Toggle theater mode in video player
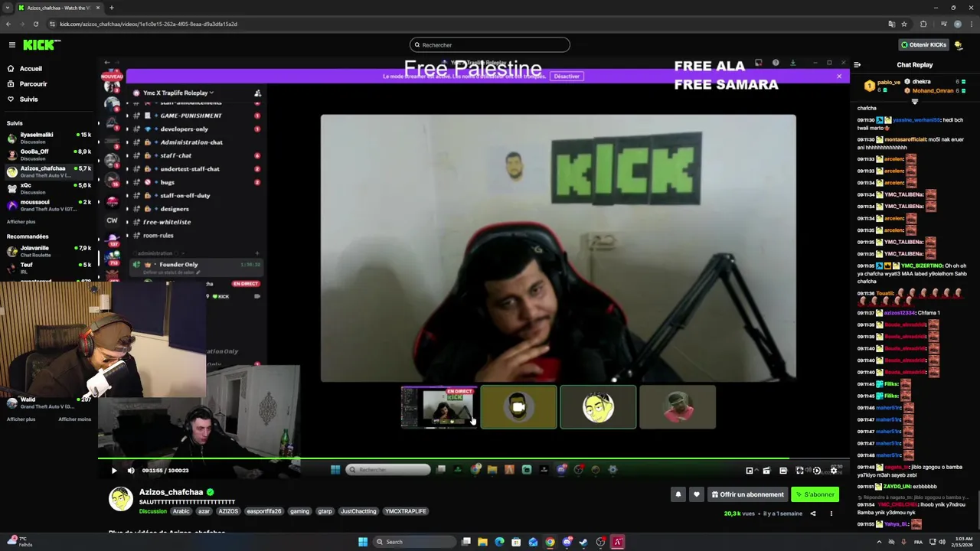This screenshot has height=551, width=980. click(x=783, y=471)
